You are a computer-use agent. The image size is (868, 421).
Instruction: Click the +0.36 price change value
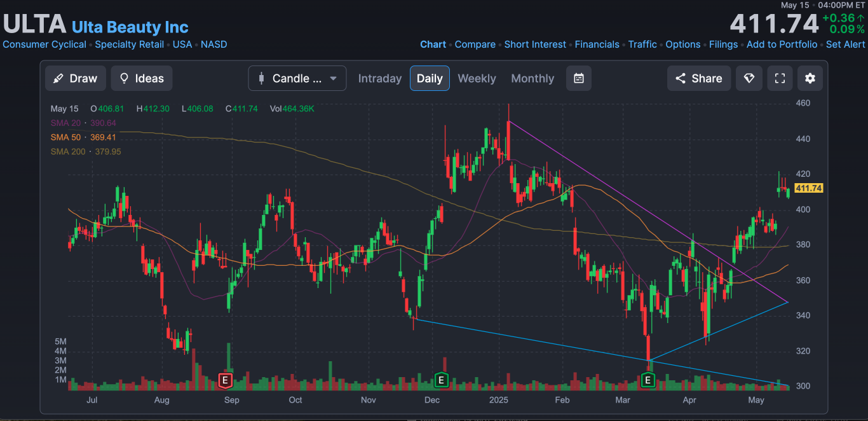tap(839, 18)
